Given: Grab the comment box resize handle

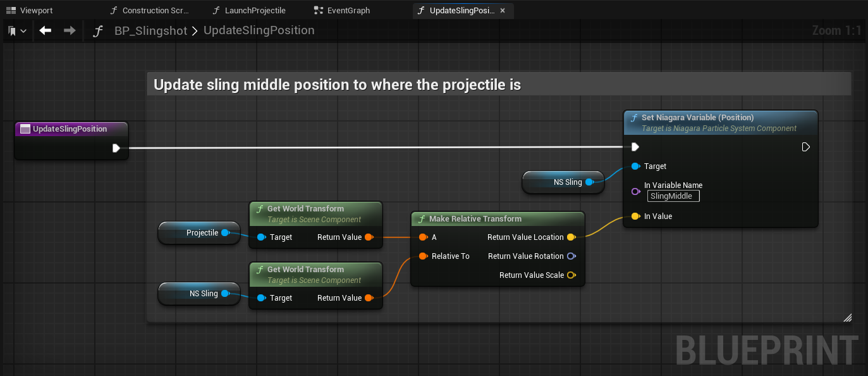Looking at the screenshot, I should [847, 318].
